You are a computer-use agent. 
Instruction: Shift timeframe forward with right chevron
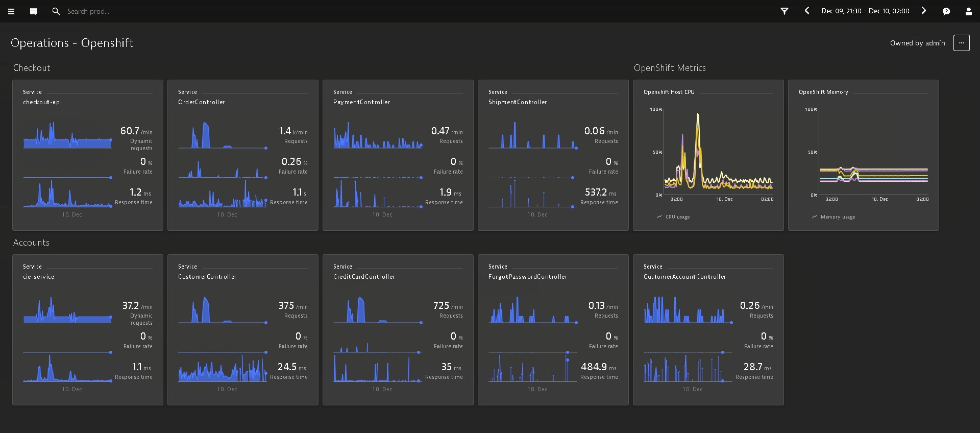(923, 11)
